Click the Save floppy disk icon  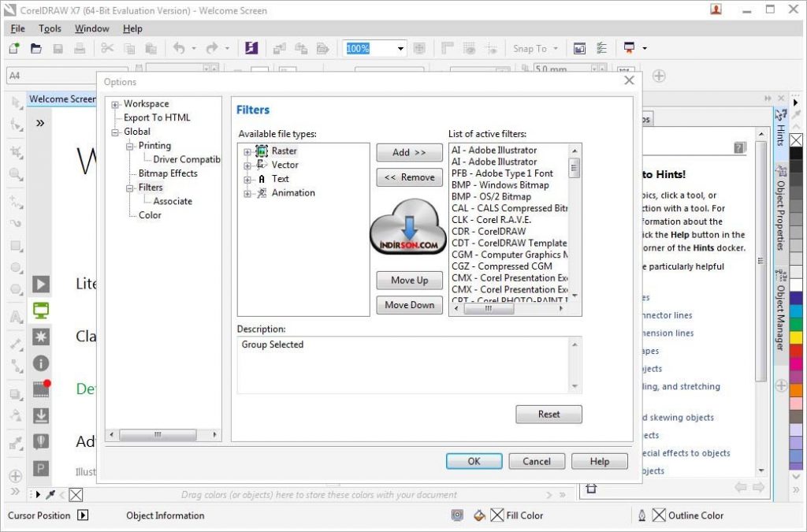[58, 48]
